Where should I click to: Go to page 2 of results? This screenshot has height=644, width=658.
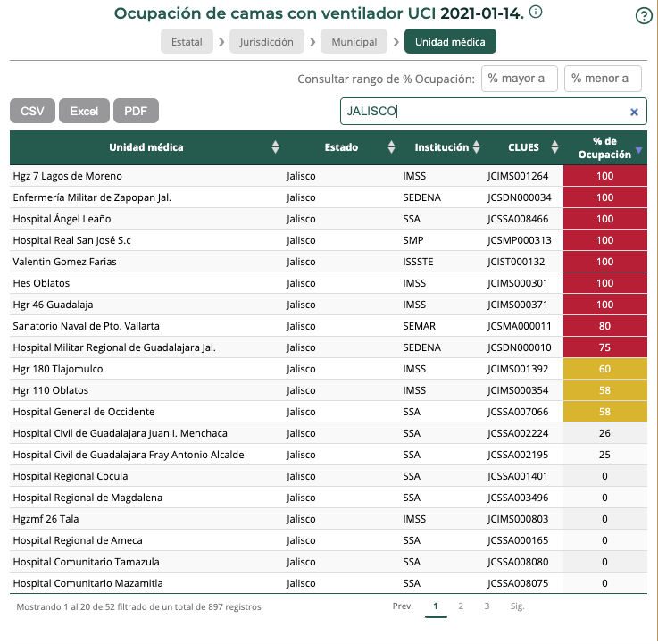click(461, 606)
